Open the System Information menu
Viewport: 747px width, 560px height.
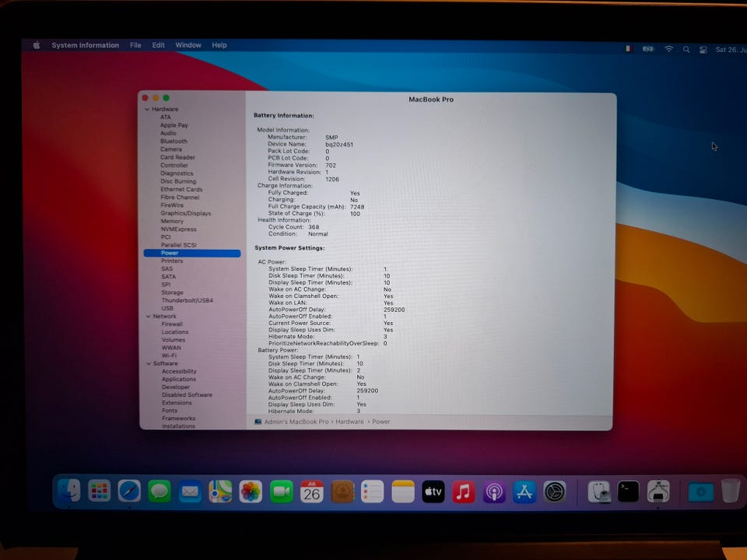(86, 45)
